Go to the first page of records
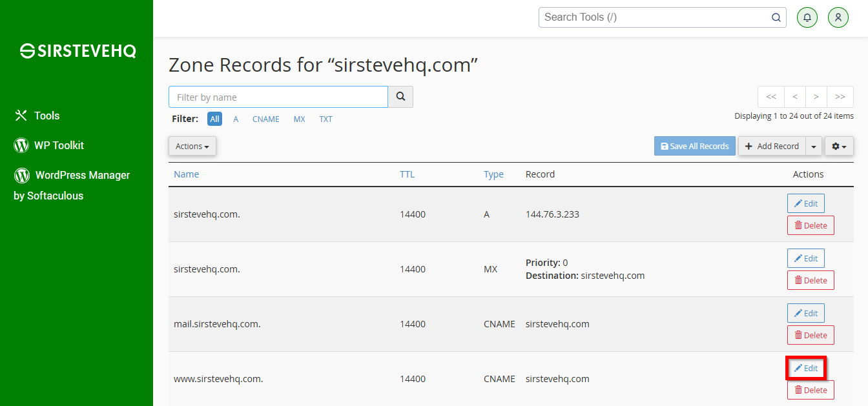 point(771,97)
